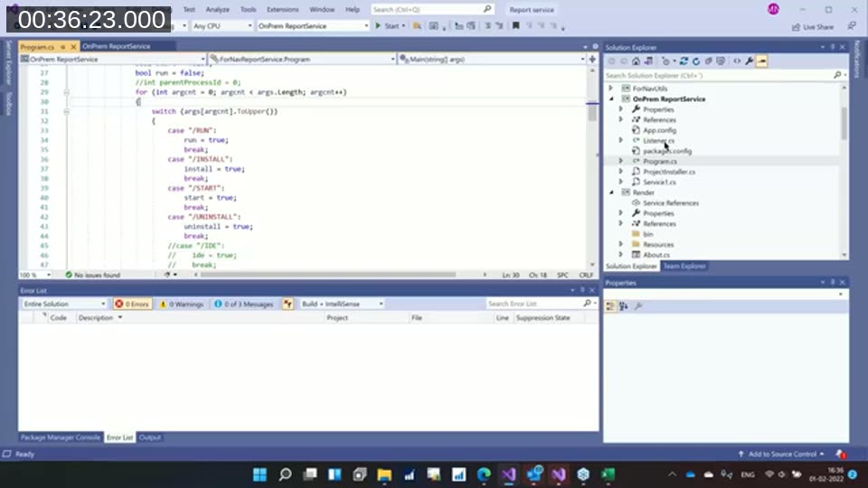Collapse the for loop outlining at line 29

(66, 92)
